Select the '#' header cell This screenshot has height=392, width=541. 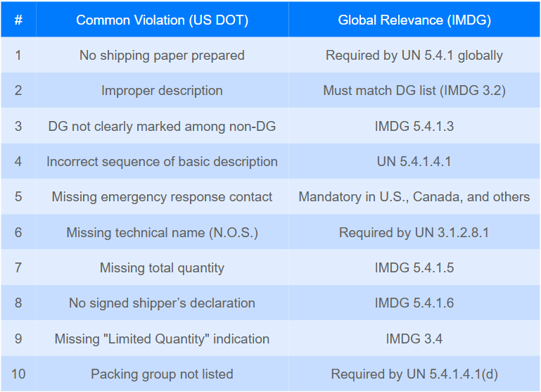click(18, 20)
